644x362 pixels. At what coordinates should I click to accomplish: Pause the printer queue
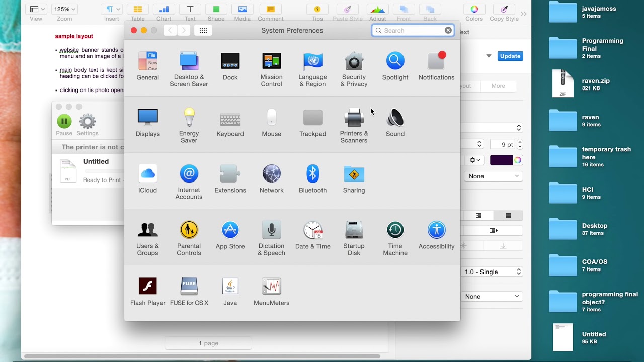coord(64,125)
